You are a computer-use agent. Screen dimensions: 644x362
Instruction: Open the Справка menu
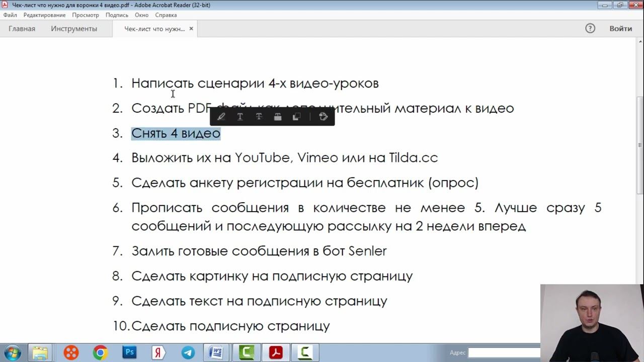click(166, 15)
